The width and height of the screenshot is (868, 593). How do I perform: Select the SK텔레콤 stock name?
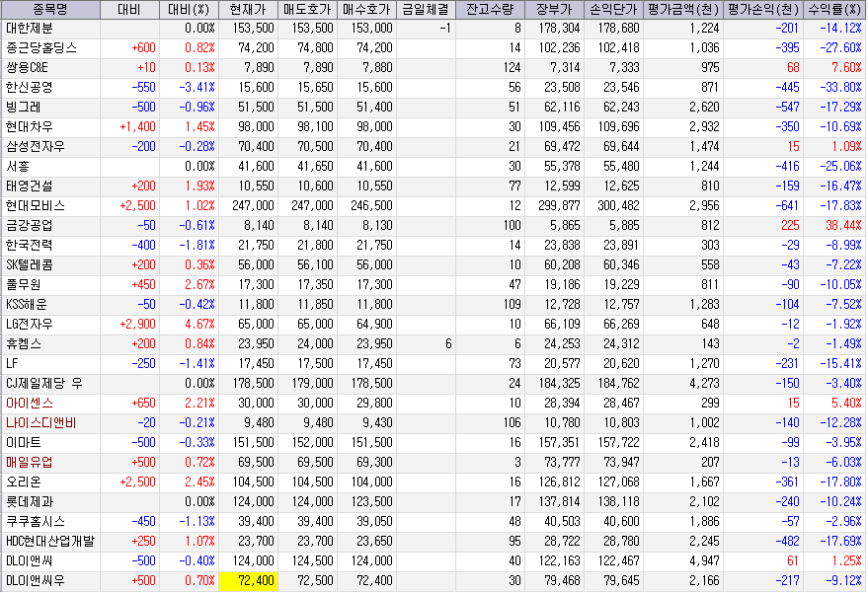(30, 265)
